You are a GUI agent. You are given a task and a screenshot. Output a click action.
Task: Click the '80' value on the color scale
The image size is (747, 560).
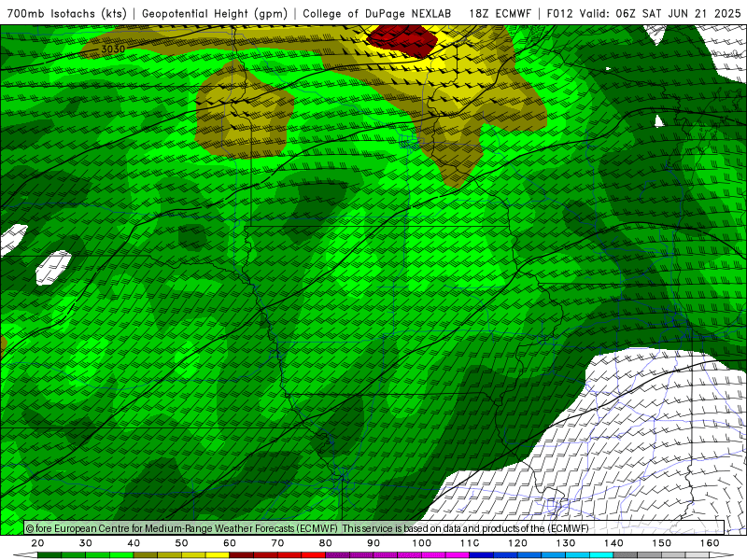point(325,543)
